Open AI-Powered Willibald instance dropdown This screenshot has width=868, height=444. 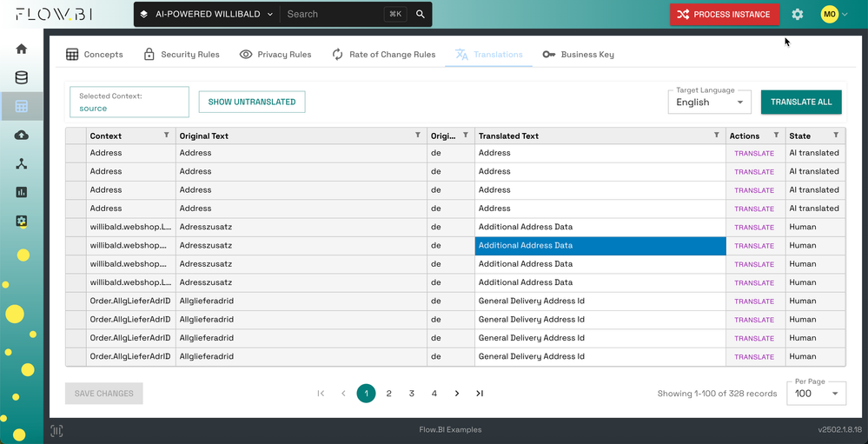click(x=207, y=15)
